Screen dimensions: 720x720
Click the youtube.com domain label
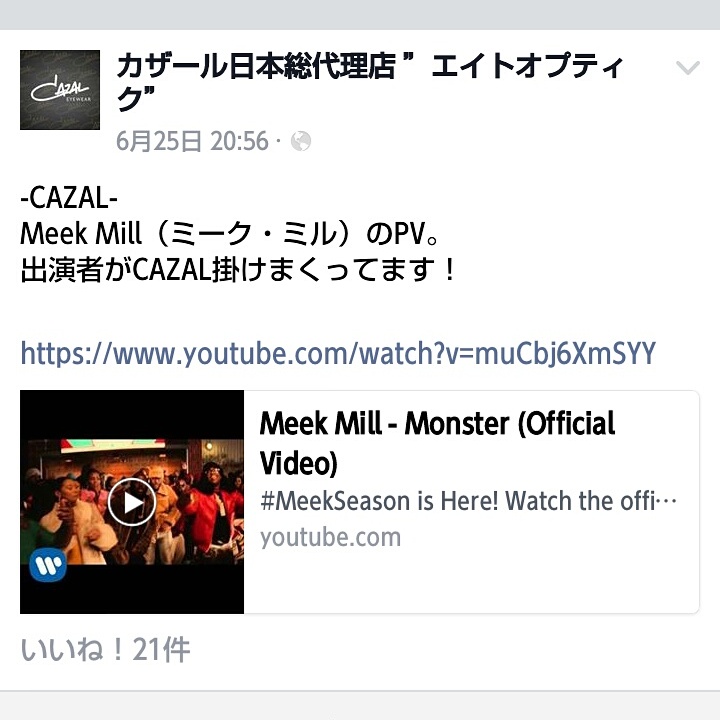[x=330, y=537]
